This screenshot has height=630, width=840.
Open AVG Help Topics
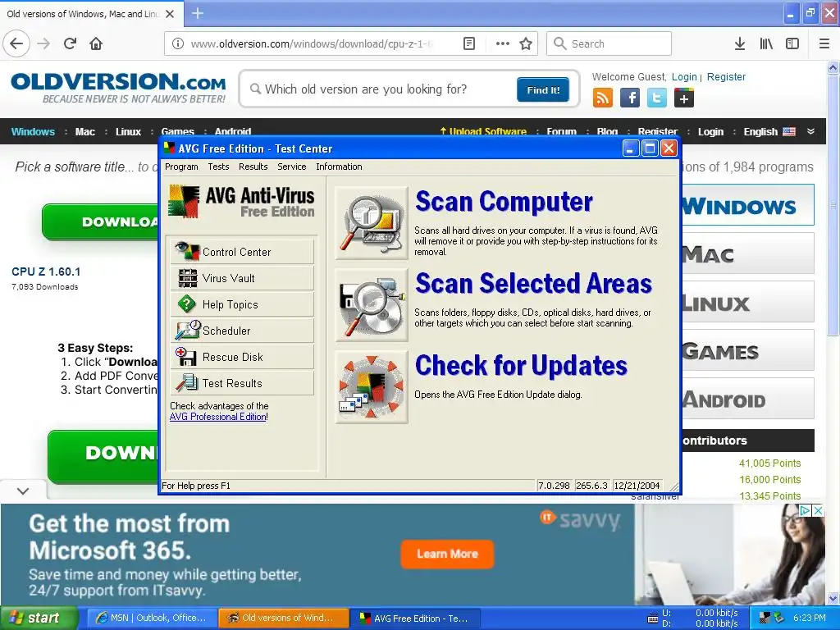[242, 304]
